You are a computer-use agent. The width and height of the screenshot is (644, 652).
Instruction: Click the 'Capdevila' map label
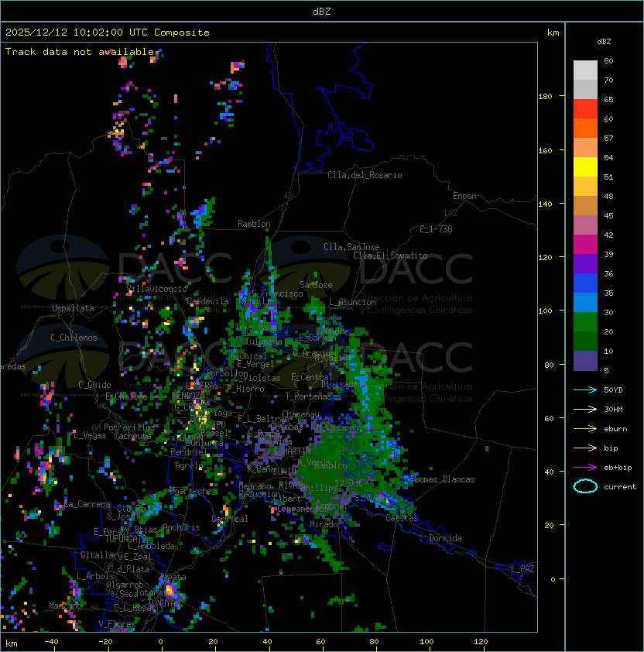coord(207,301)
